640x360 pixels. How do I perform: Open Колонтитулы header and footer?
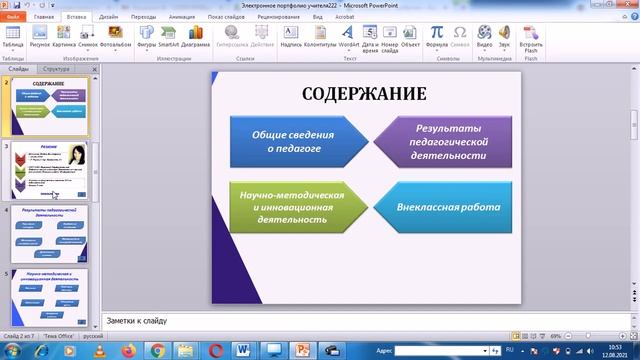click(320, 37)
